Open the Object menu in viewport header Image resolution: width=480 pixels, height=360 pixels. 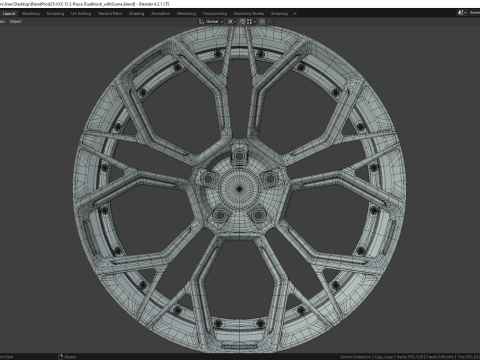click(x=16, y=22)
